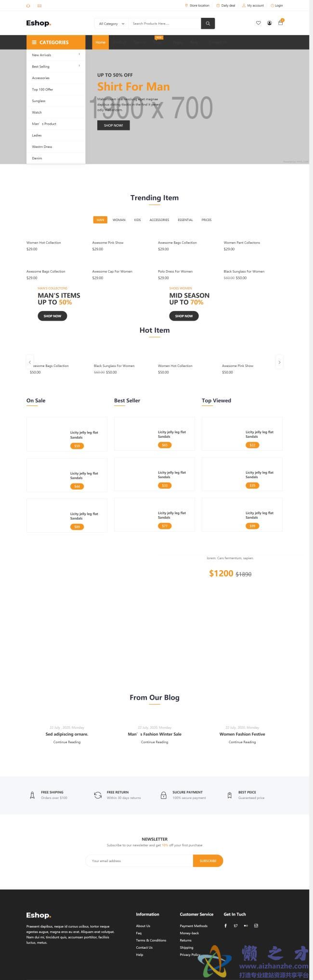Expand the New Arrivals category arrow
The height and width of the screenshot is (980, 313).
(x=79, y=54)
